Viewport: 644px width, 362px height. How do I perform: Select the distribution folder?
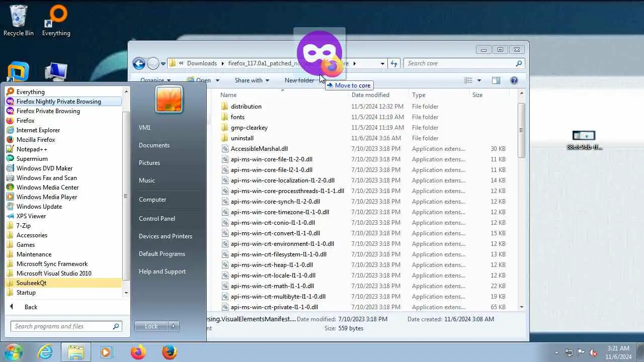[x=246, y=107]
